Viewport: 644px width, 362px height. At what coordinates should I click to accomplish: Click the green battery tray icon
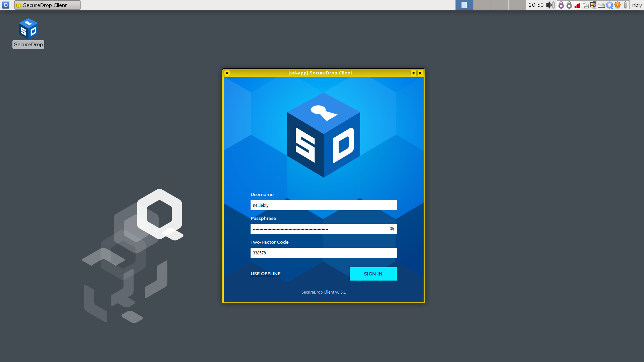pos(626,5)
